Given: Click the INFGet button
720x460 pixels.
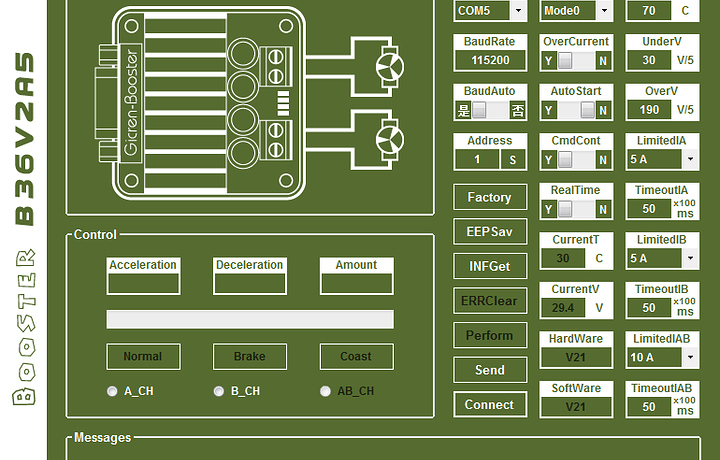Looking at the screenshot, I should pyautogui.click(x=490, y=266).
